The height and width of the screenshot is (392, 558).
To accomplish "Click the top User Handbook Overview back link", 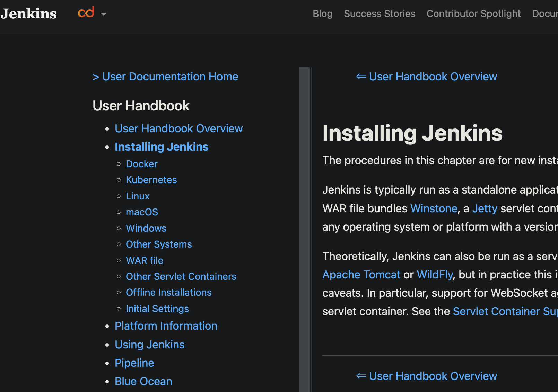I will [x=427, y=77].
